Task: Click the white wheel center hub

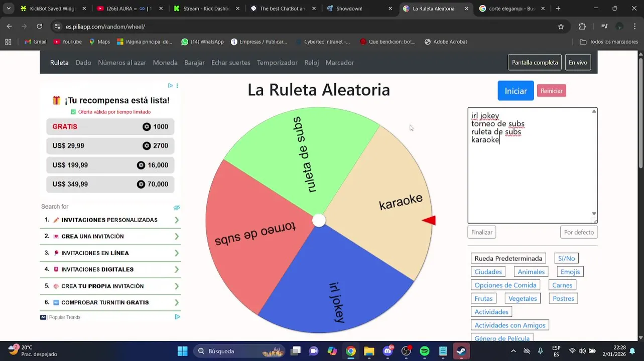Action: pyautogui.click(x=319, y=220)
